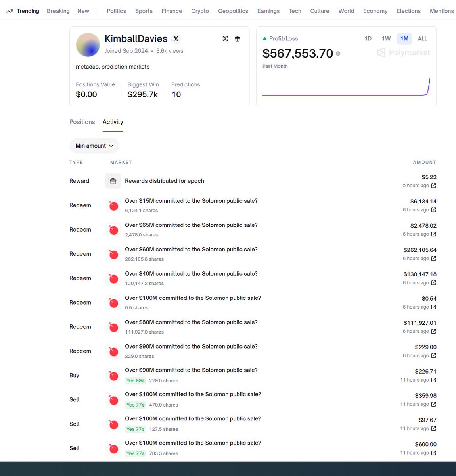Open the X profile icon next to KimballDavies
The width and height of the screenshot is (456, 476).
[x=176, y=38]
